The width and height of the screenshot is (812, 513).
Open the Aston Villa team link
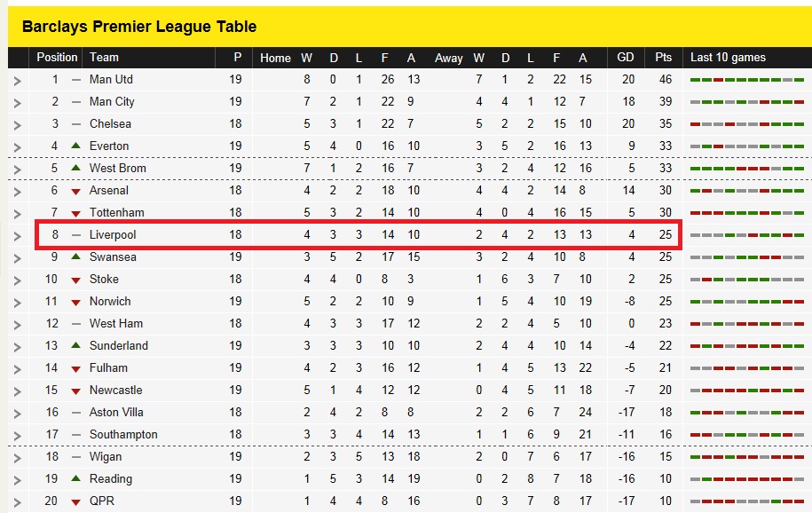click(116, 413)
